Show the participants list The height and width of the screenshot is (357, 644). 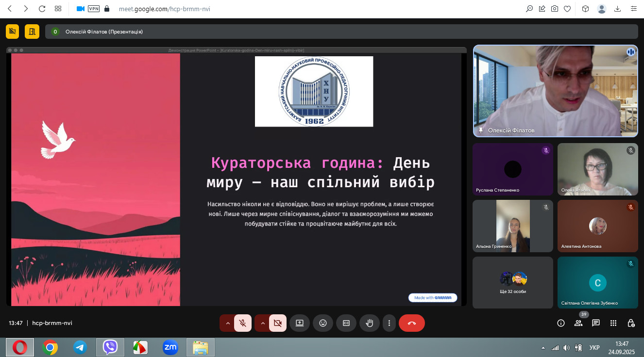(578, 323)
